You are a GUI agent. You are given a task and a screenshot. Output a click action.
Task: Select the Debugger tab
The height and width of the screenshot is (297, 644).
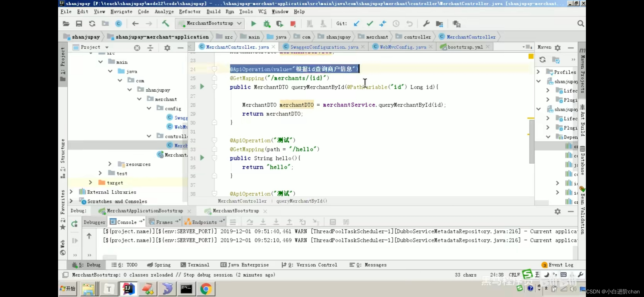click(94, 222)
